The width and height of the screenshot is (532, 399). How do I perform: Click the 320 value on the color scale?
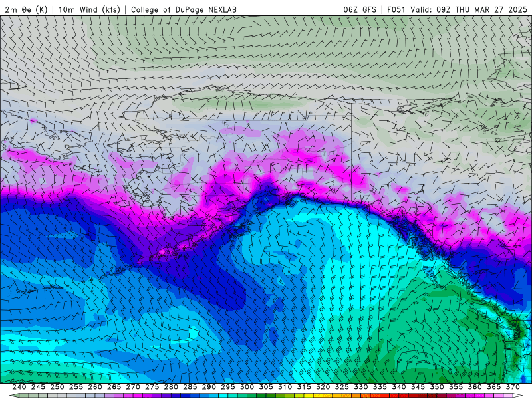point(323,387)
